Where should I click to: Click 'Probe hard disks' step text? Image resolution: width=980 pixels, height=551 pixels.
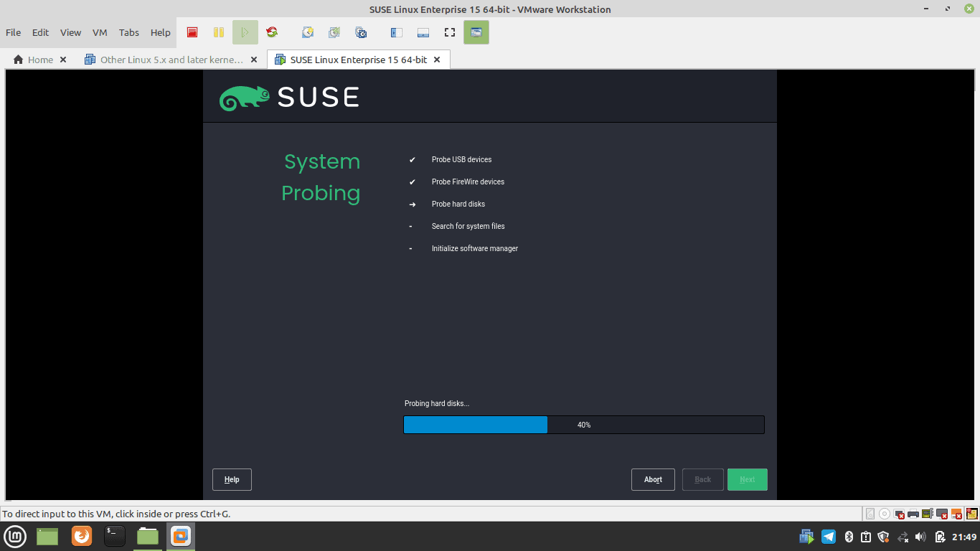pyautogui.click(x=458, y=204)
